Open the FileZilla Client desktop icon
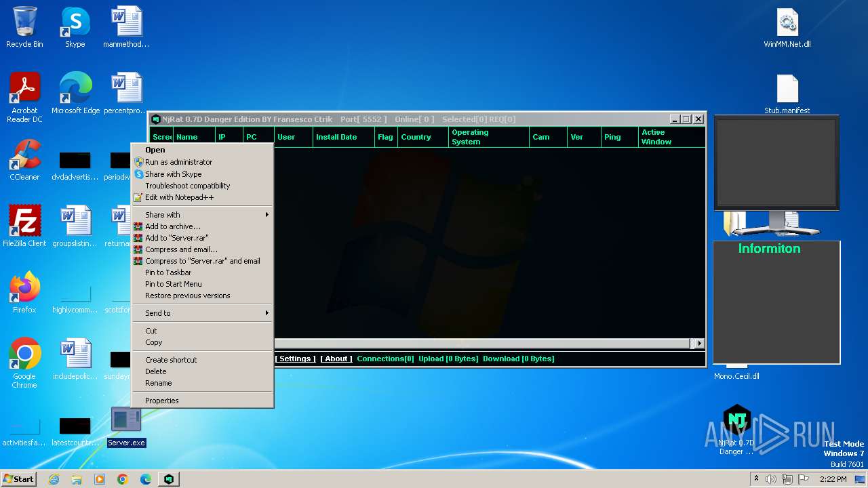Screen dimensions: 868x488 pos(24,226)
